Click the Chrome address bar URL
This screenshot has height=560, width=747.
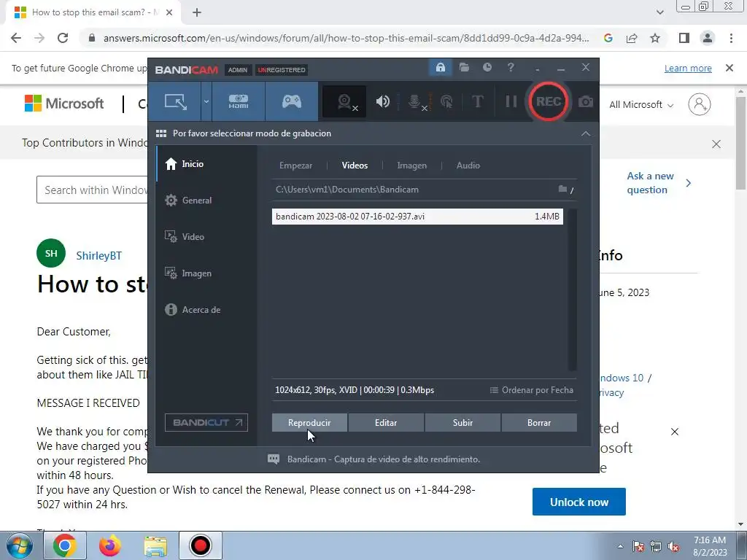346,38
